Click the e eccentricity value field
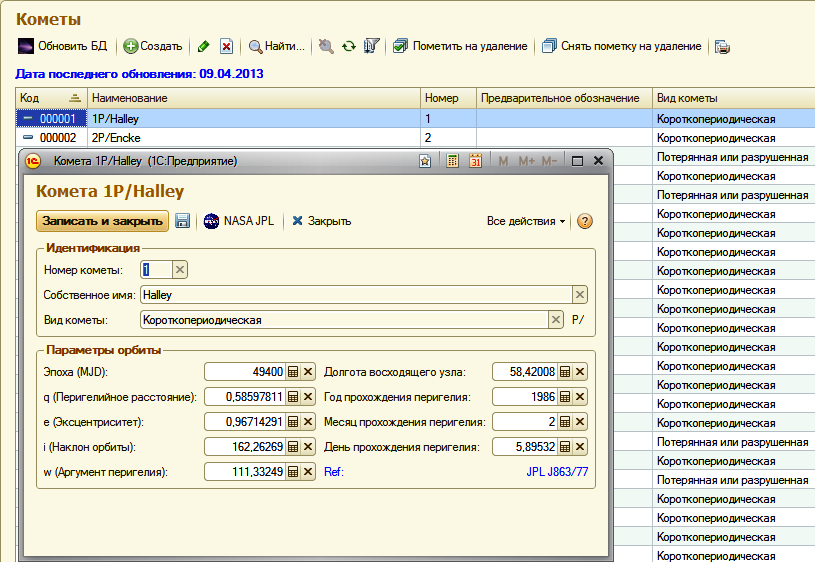Viewport: 815px width, 562px height. 245,422
